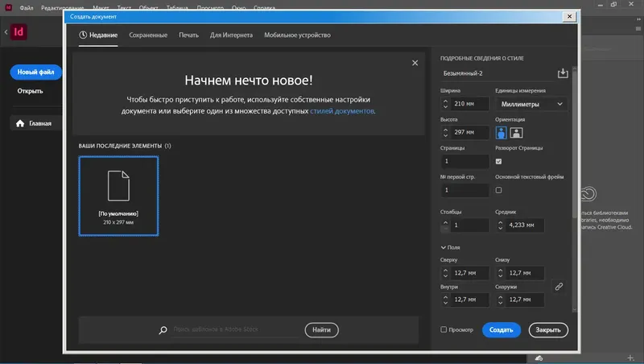
Task: Click the InDesign Id logo icon
Action: (19, 32)
